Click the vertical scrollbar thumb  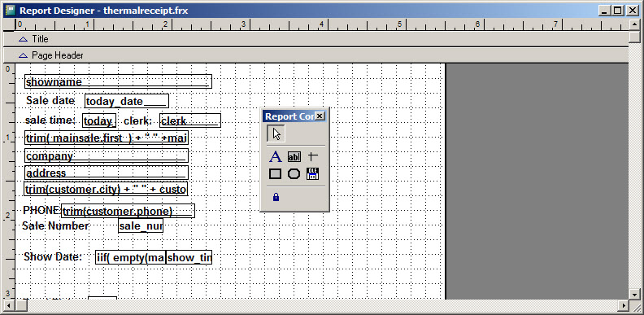click(634, 37)
